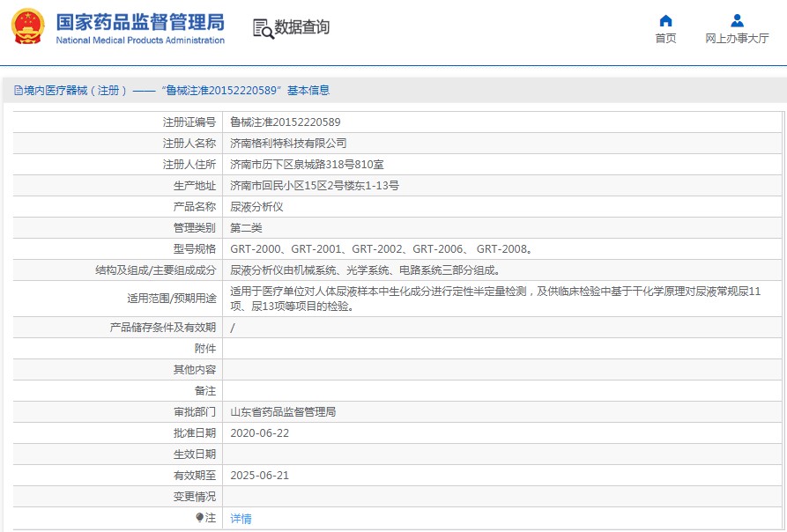The image size is (787, 532).
Task: Click the 型号规格 label
Action: tap(195, 249)
